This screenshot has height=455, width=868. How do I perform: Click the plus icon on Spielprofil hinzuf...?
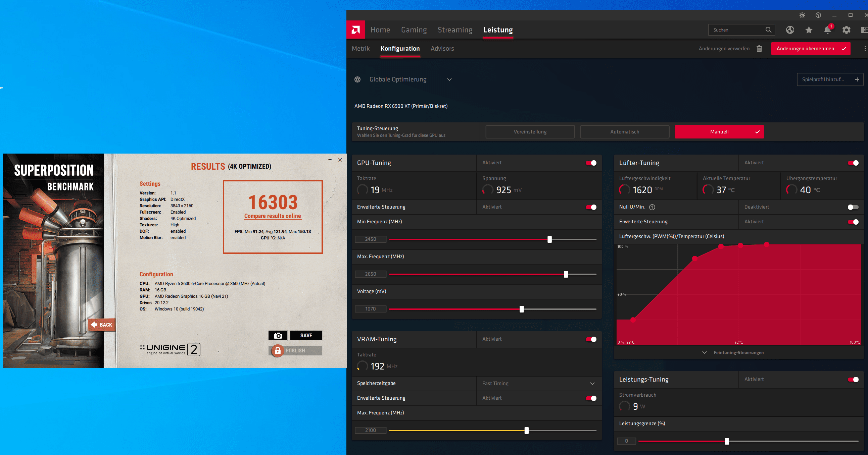857,79
